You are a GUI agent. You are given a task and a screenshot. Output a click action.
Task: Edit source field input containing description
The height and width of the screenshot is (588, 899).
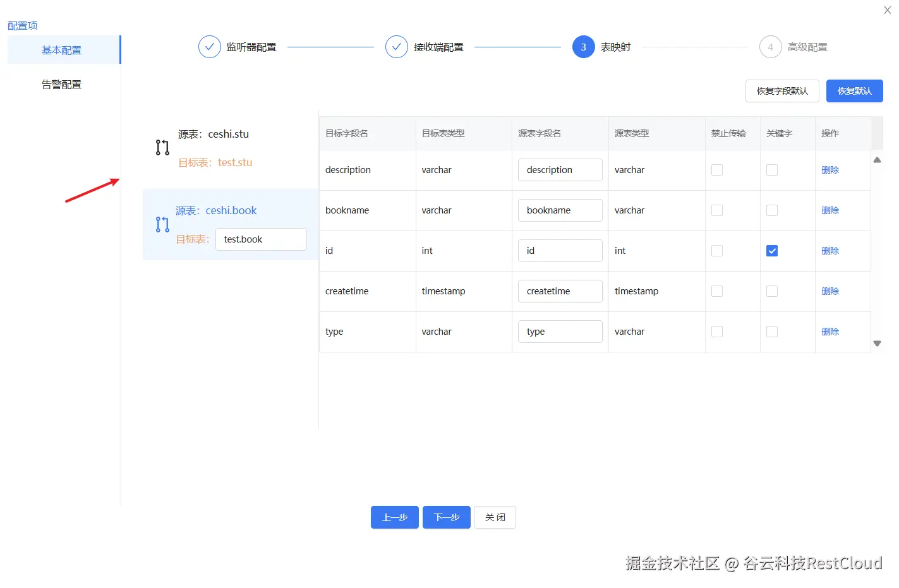[560, 170]
